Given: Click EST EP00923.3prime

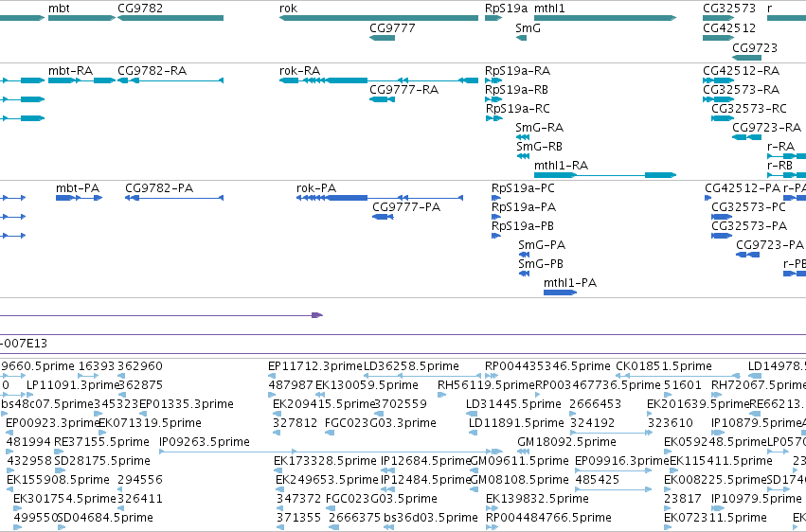Looking at the screenshot, I should tap(52, 423).
